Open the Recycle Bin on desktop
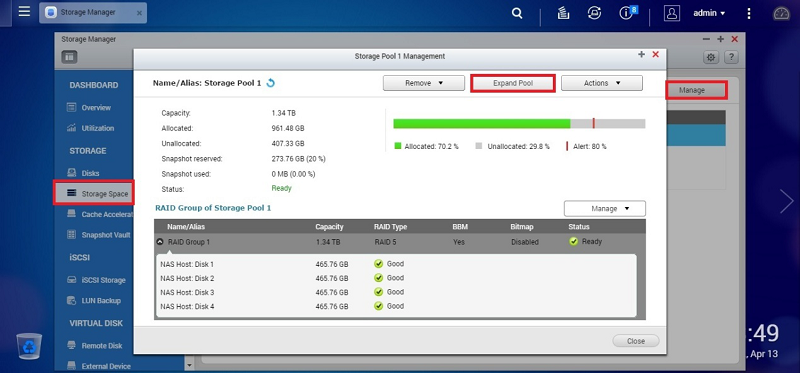Viewport: 800px width, 373px height. [29, 346]
